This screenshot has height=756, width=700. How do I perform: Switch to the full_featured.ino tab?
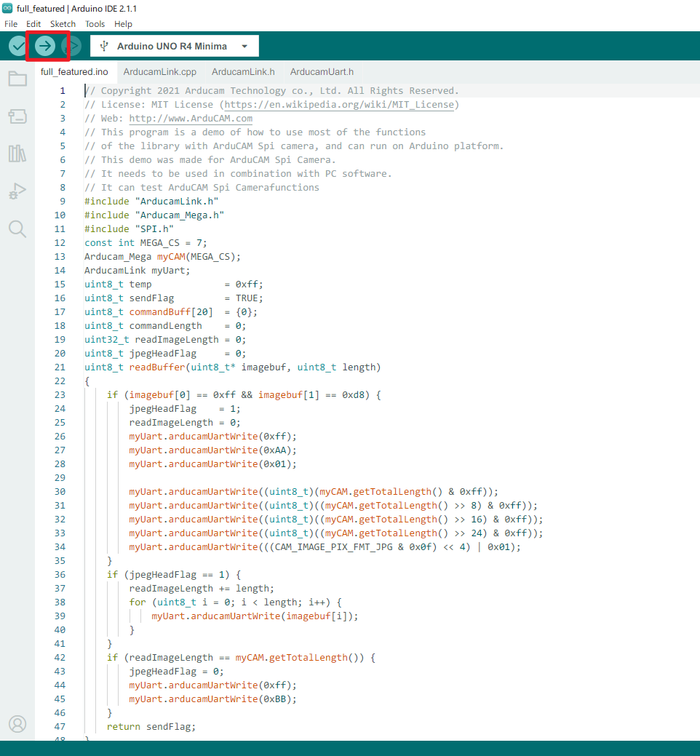click(74, 72)
